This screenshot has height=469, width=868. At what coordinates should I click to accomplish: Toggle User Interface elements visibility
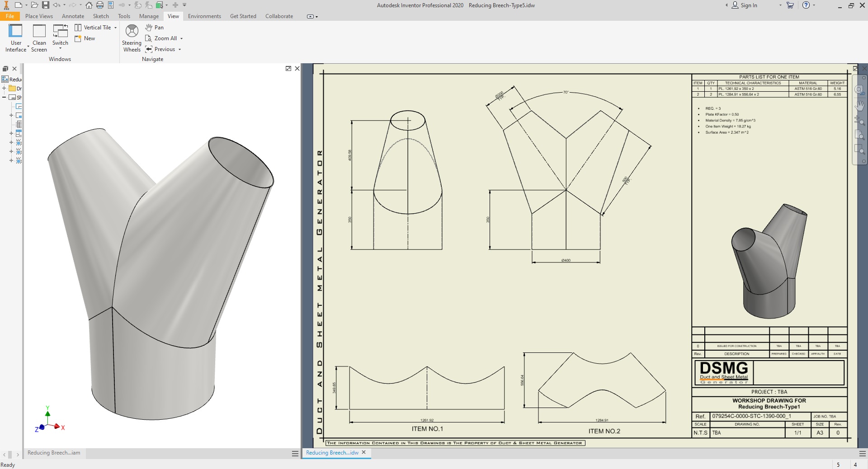[x=16, y=36]
